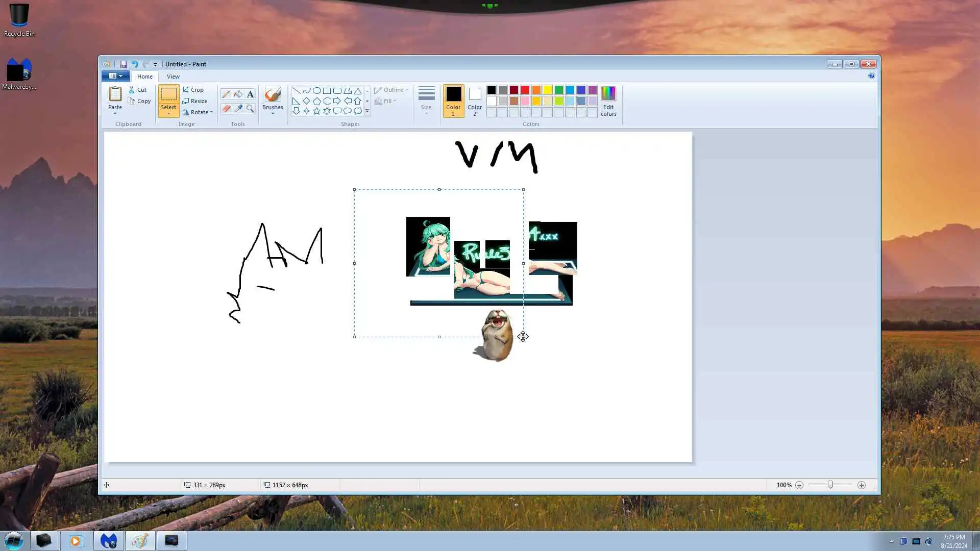
Task: Select the Pencil tool
Action: coord(226,94)
